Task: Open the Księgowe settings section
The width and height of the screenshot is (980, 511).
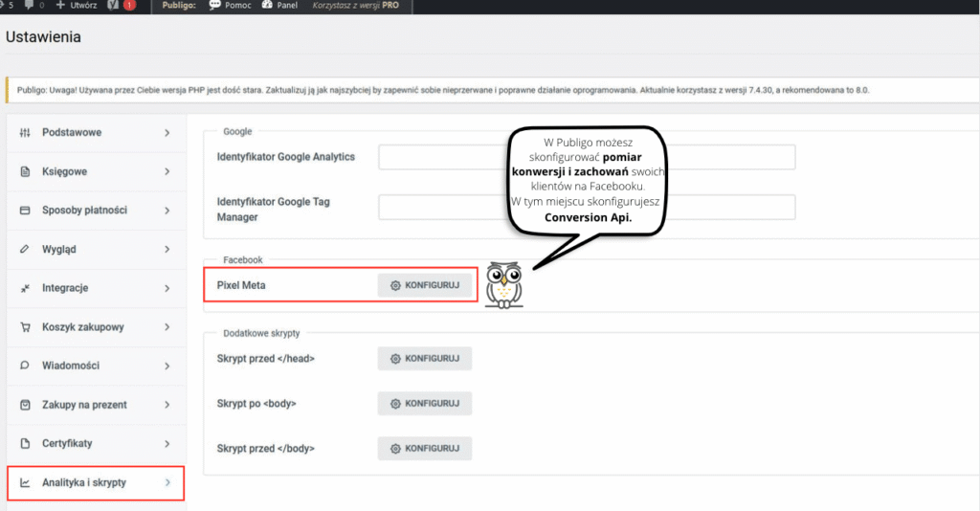Action: pyautogui.click(x=97, y=171)
